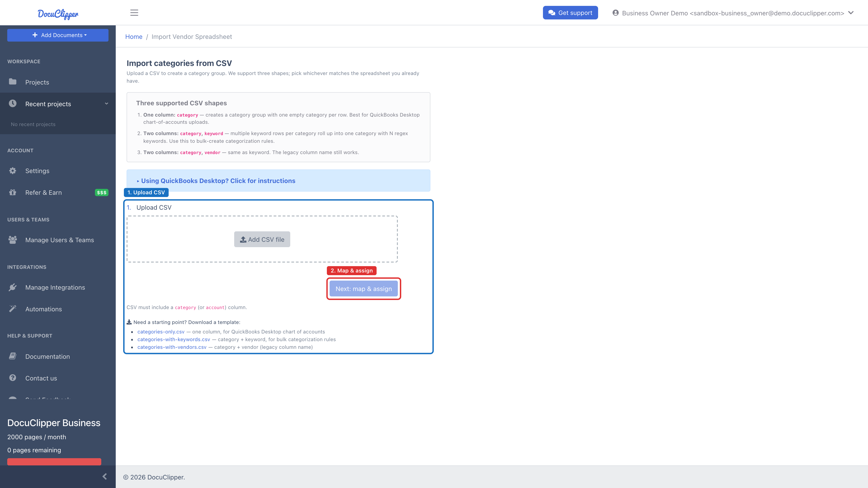This screenshot has width=868, height=488.
Task: Click the © 2026 DocuClipper footer text
Action: (154, 477)
